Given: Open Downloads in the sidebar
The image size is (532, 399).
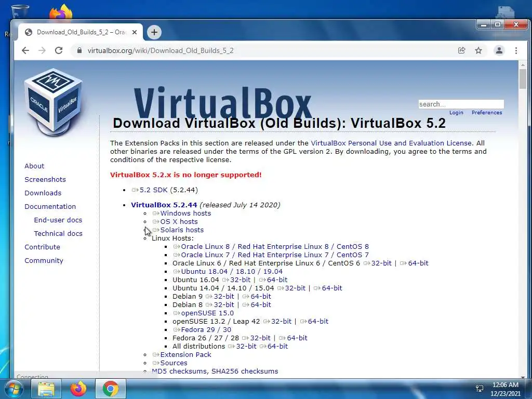Looking at the screenshot, I should point(43,193).
